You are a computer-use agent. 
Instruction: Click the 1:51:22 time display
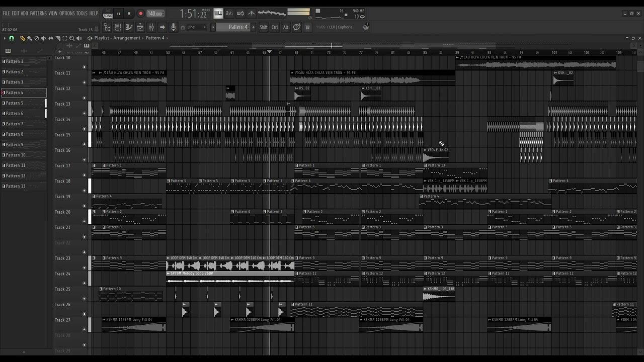pyautogui.click(x=194, y=14)
